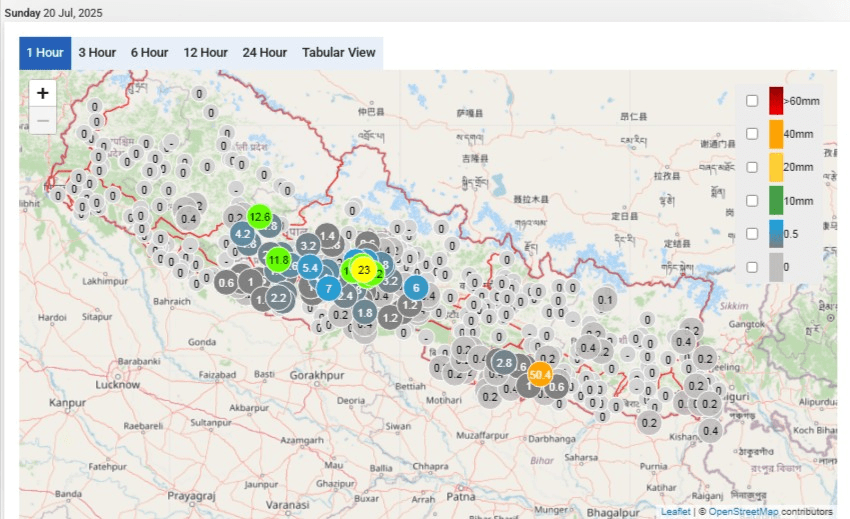This screenshot has height=519, width=850.
Task: Select the blue 6 rainfall marker
Action: point(416,287)
